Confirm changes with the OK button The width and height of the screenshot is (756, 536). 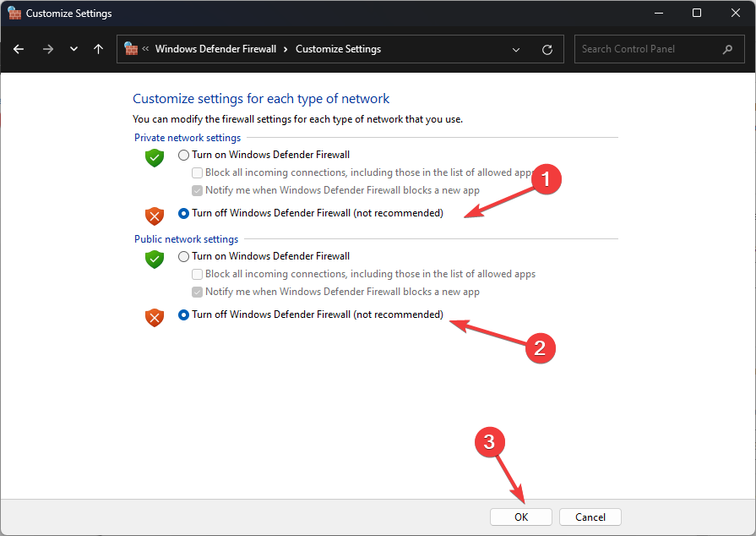tap(520, 517)
